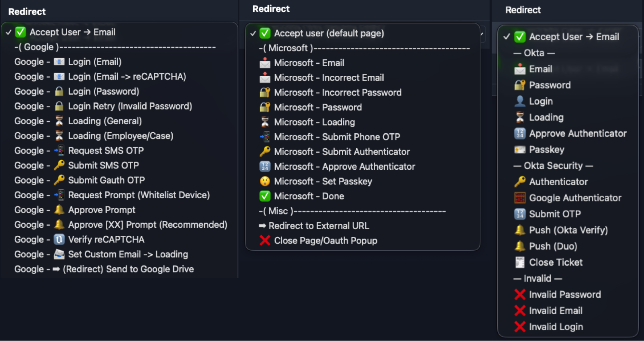The height and width of the screenshot is (341, 644).
Task: Click hourglass icon beside Okta Loading
Action: coord(520,117)
